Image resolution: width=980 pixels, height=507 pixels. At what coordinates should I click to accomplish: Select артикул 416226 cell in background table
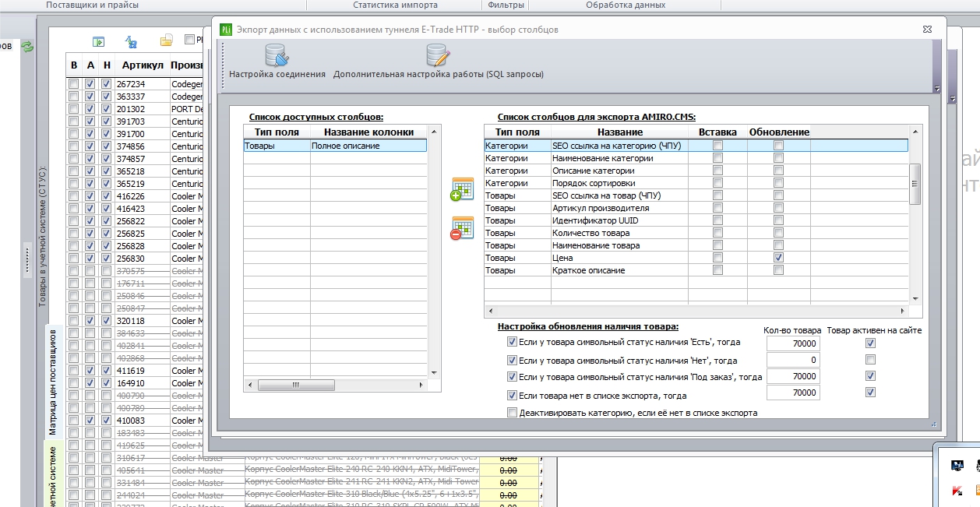pos(143,196)
